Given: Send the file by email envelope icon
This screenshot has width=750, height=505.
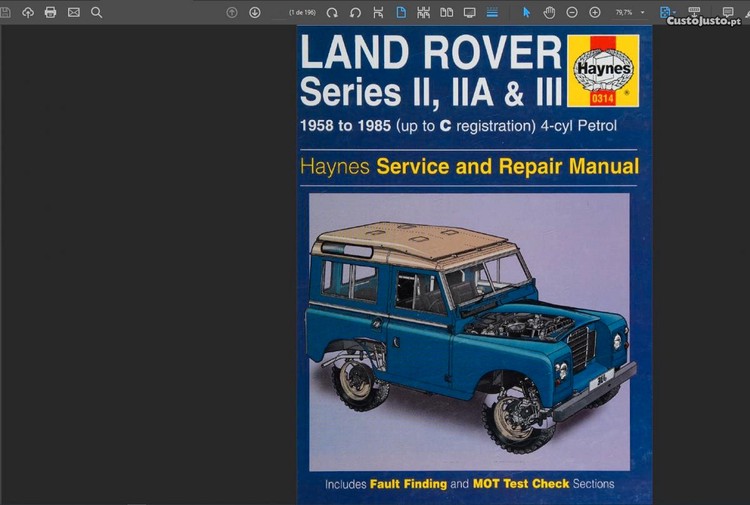Looking at the screenshot, I should [73, 12].
